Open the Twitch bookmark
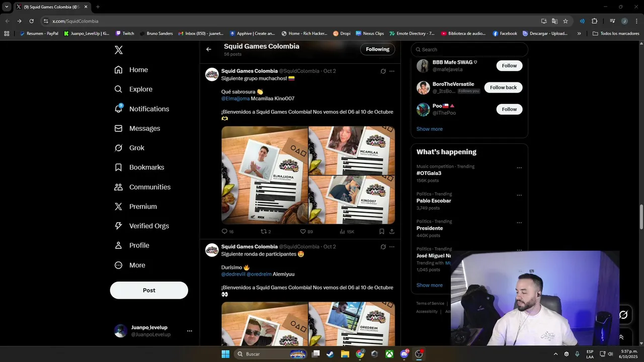Viewport: 644px width, 362px height. coord(125,33)
